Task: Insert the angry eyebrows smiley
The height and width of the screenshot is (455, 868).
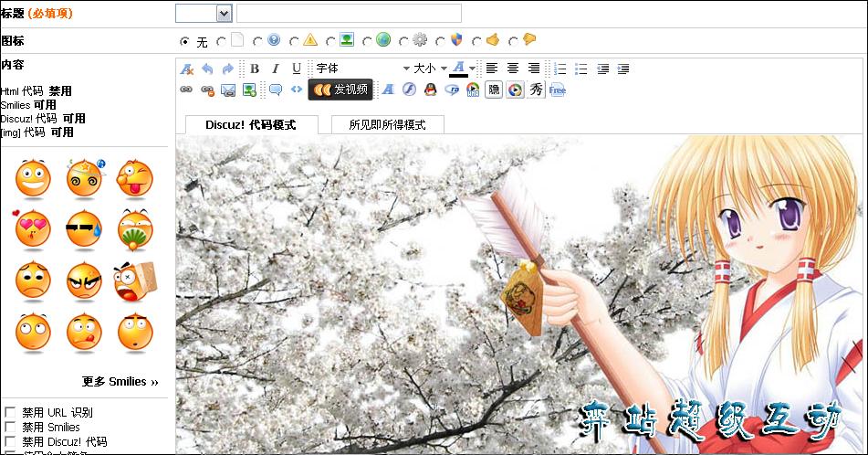Action: pyautogui.click(x=84, y=281)
